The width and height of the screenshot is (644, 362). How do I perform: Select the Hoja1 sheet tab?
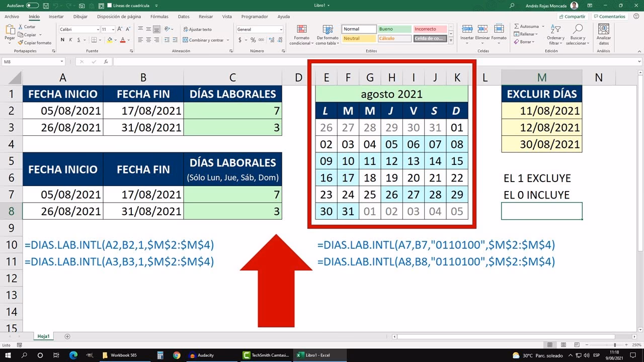click(x=43, y=336)
